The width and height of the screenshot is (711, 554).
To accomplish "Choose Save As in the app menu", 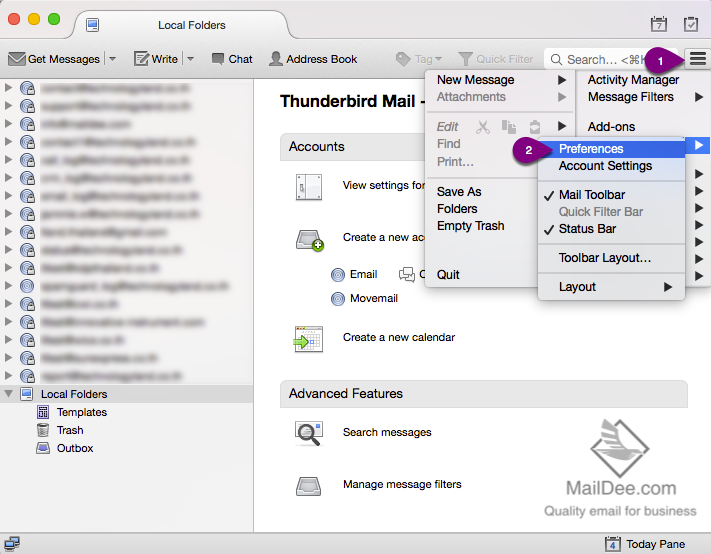I will (x=459, y=192).
